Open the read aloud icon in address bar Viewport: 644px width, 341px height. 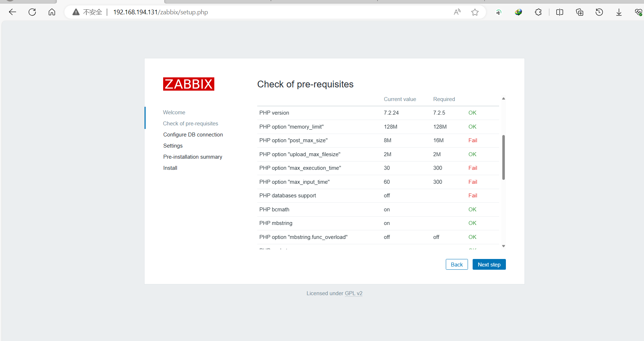click(457, 12)
